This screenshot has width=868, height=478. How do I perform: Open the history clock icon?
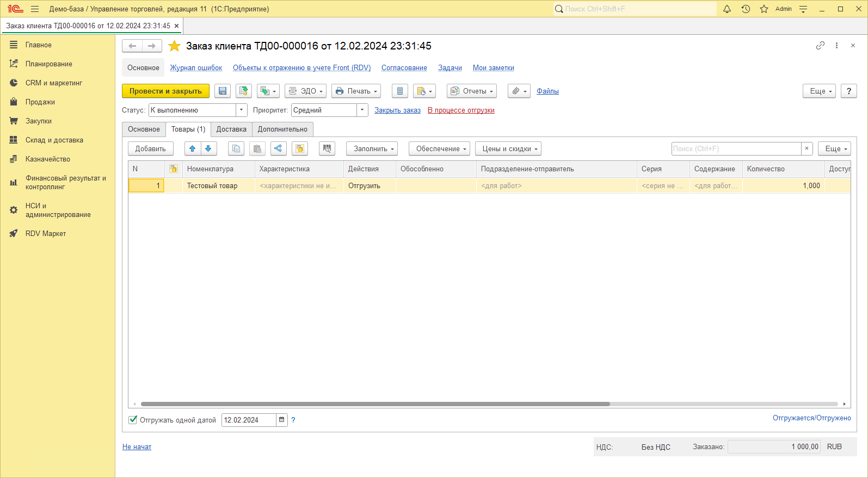[746, 9]
